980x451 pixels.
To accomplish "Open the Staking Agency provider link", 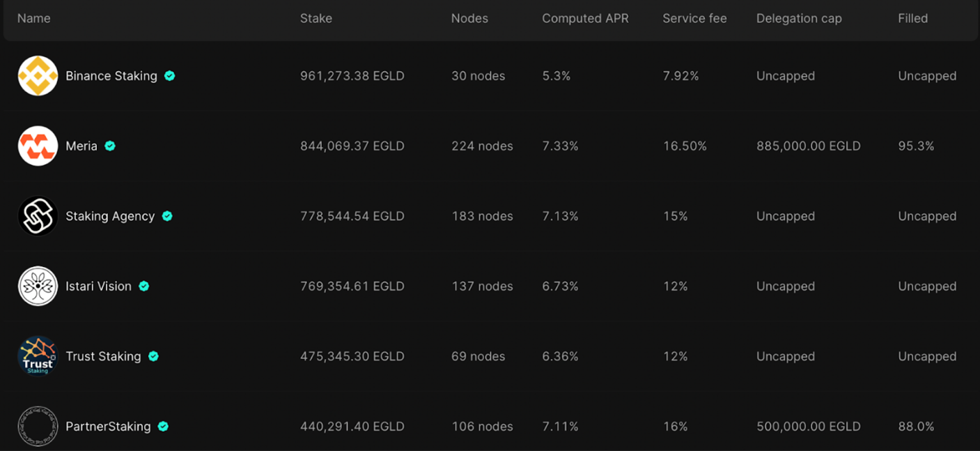I will [110, 216].
